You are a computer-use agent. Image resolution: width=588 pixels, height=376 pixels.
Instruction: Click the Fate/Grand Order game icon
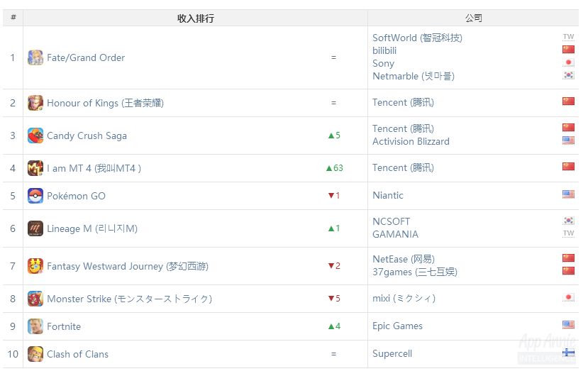pos(35,57)
